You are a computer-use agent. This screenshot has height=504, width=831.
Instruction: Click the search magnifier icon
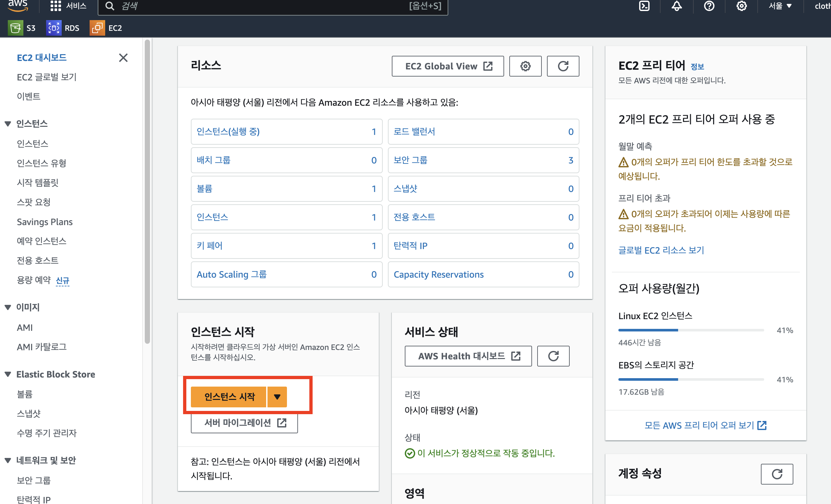coord(110,6)
